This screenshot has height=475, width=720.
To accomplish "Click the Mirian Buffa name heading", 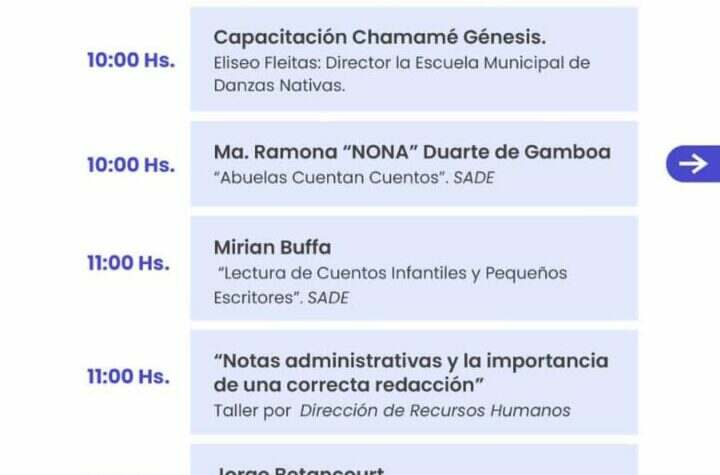I will 272,248.
